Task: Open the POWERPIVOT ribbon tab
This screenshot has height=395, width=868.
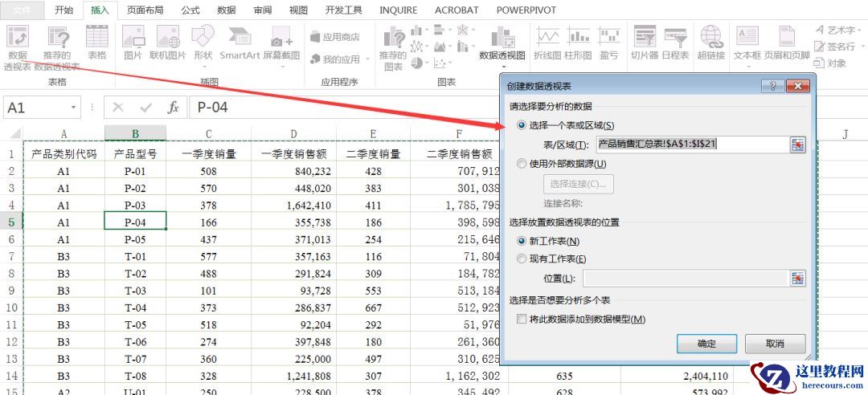Action: [526, 10]
